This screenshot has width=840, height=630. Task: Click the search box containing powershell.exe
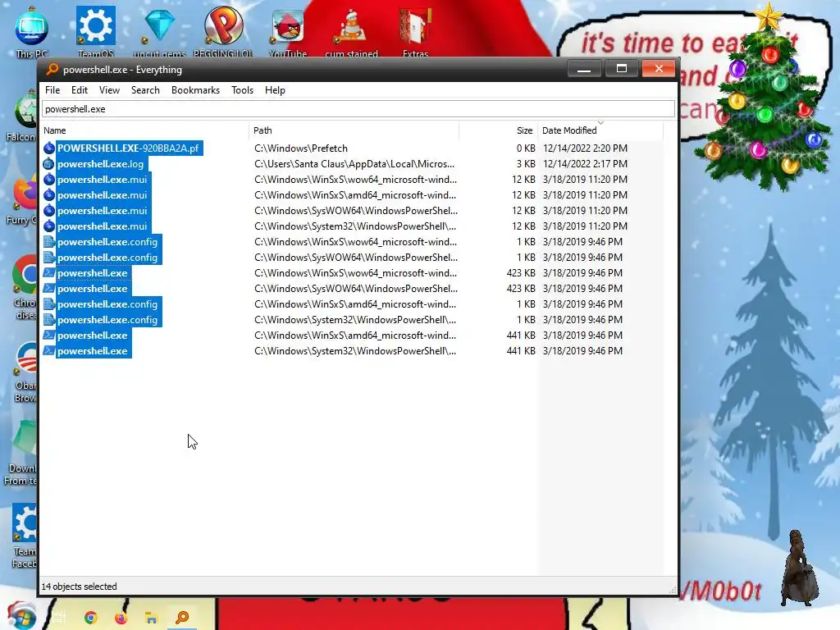[358, 109]
